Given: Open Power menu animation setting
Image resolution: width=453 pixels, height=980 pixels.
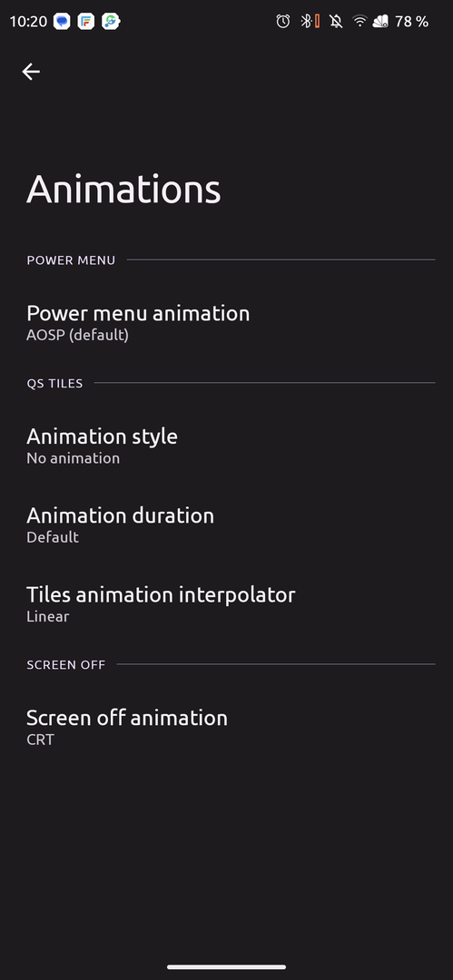Looking at the screenshot, I should click(227, 322).
